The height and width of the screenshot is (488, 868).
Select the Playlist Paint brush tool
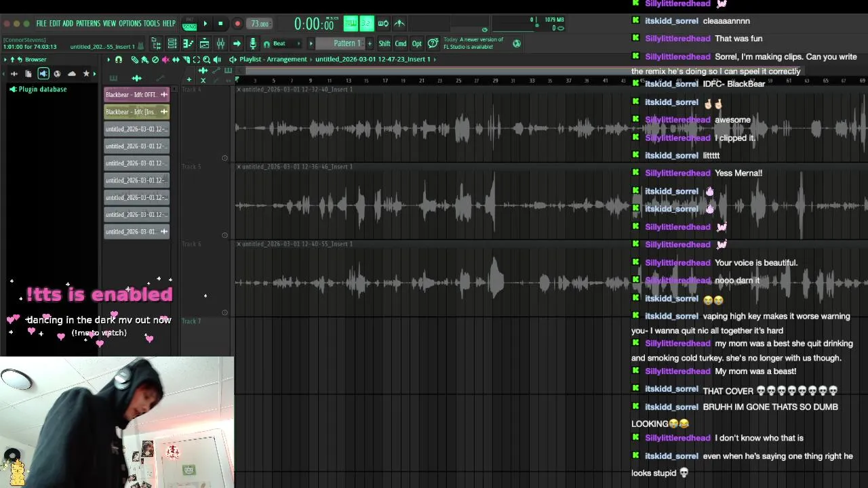[144, 60]
